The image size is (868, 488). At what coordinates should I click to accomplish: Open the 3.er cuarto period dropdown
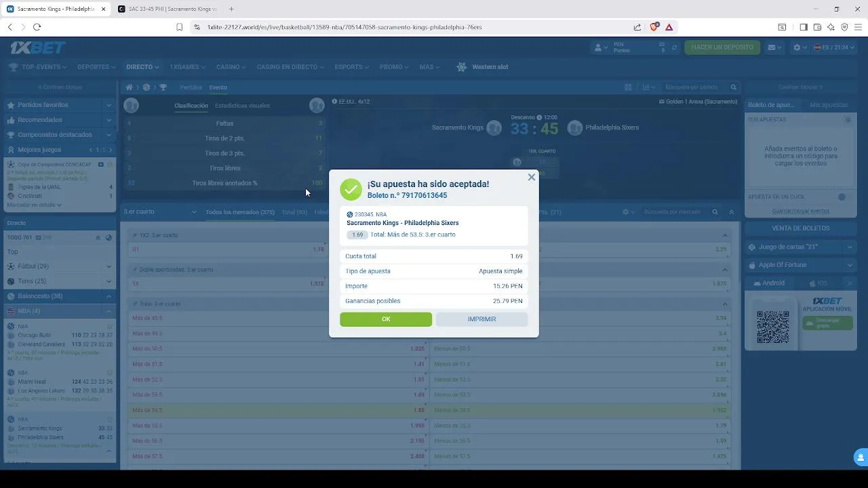tap(160, 212)
